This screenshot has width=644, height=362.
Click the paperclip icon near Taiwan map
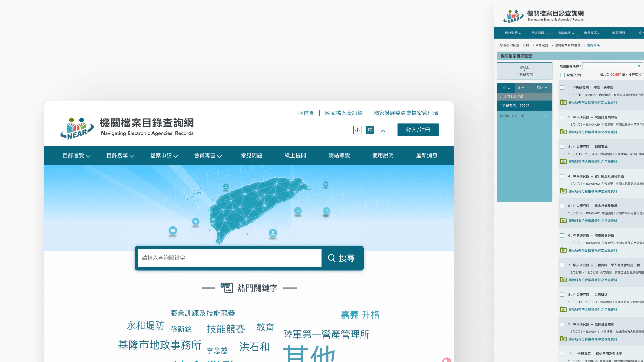(x=298, y=211)
